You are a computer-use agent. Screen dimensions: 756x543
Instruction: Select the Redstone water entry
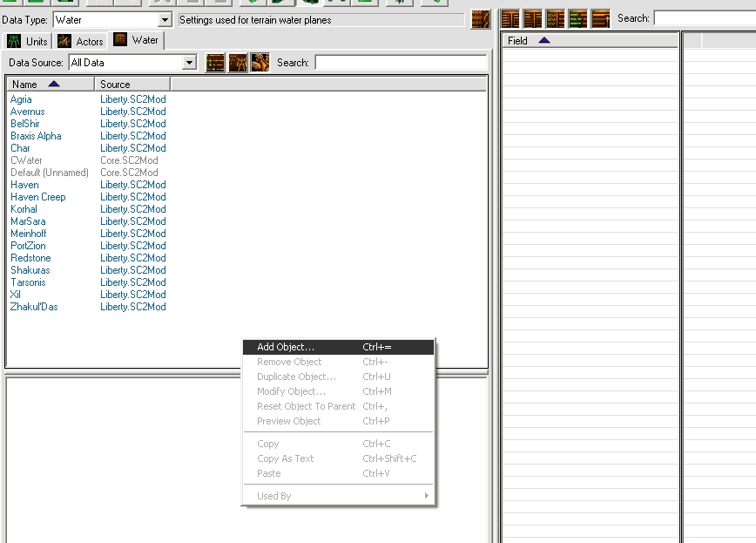click(30, 258)
